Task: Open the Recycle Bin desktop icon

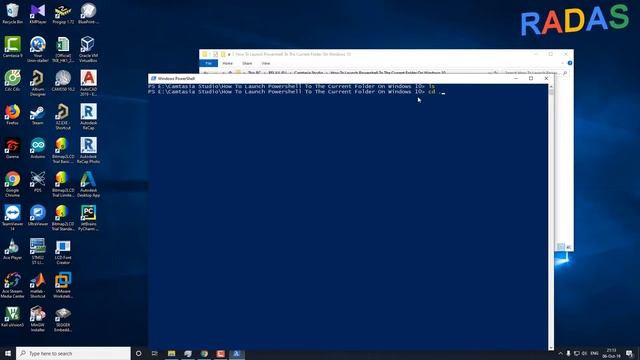Action: point(12,13)
